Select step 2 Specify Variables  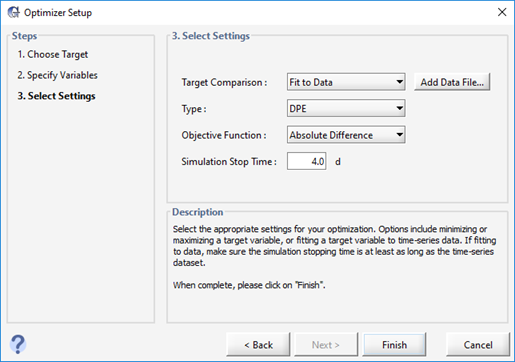click(57, 75)
